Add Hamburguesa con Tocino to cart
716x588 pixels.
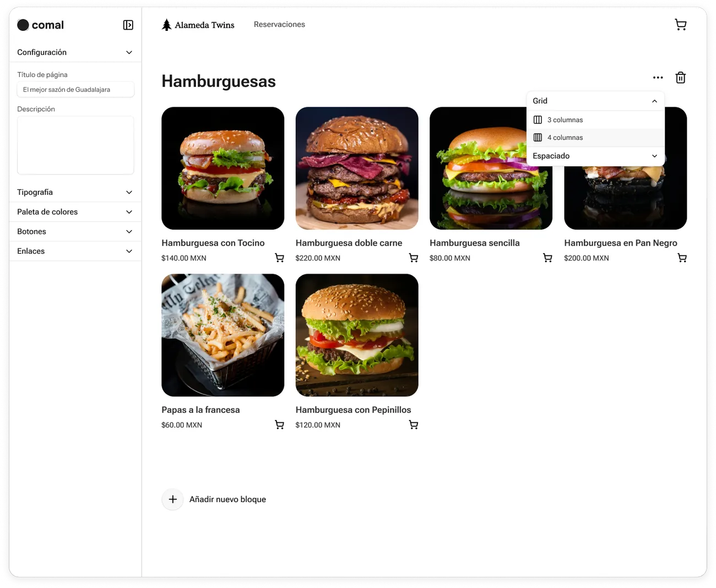point(279,258)
